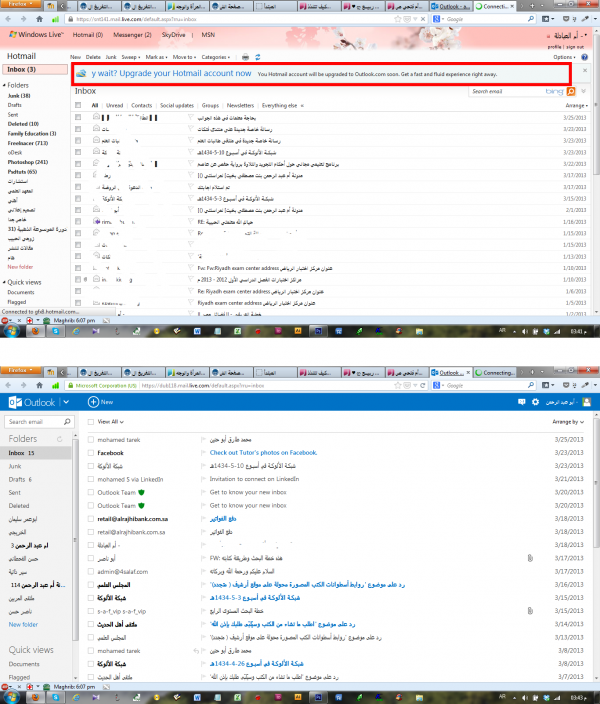Click the Firefox icon on the Outlook screenshot taskbar
The width and height of the screenshot is (600, 704).
[x=35, y=698]
